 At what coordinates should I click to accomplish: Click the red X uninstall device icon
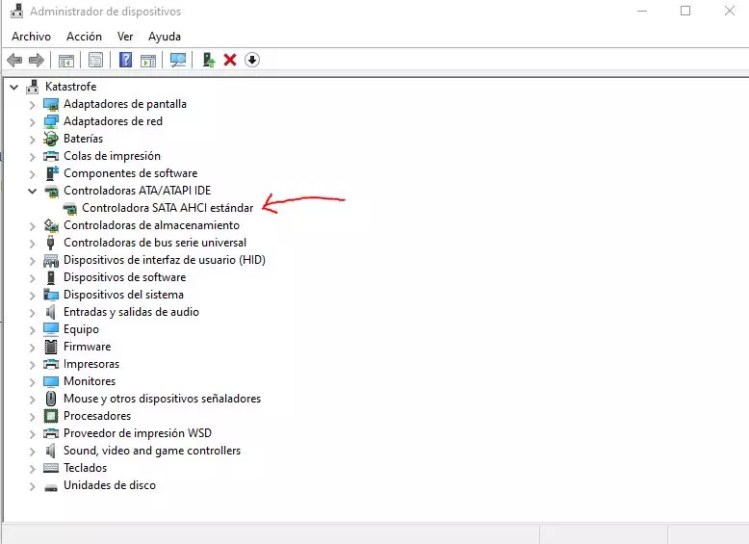click(230, 60)
